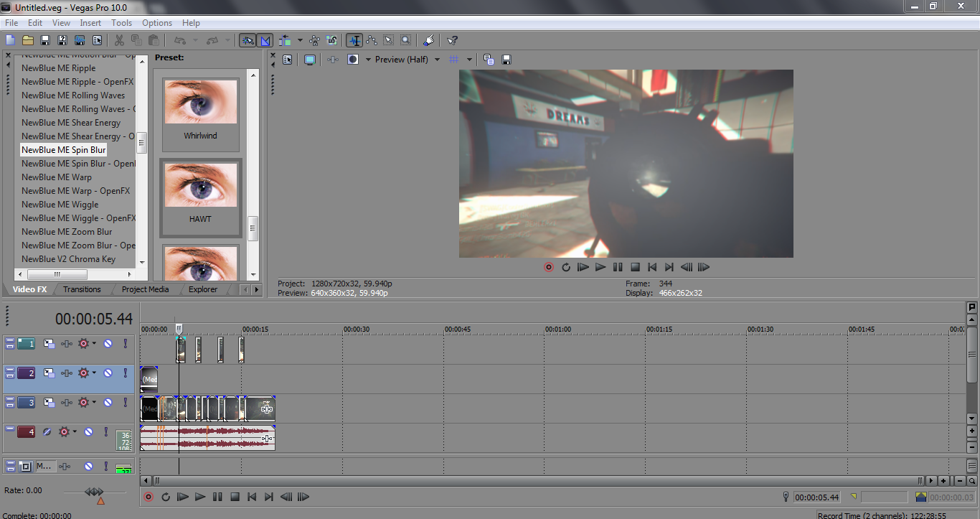Solo video track 1
Image resolution: width=980 pixels, height=519 pixels.
coord(125,344)
